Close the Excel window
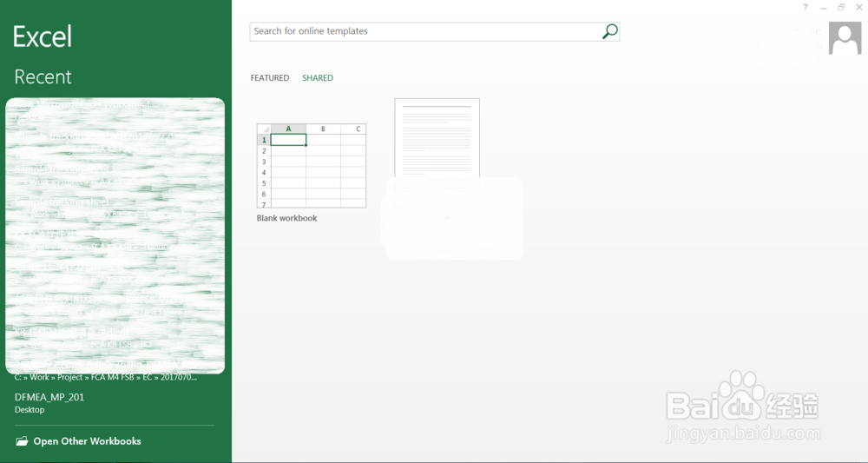 [x=859, y=7]
